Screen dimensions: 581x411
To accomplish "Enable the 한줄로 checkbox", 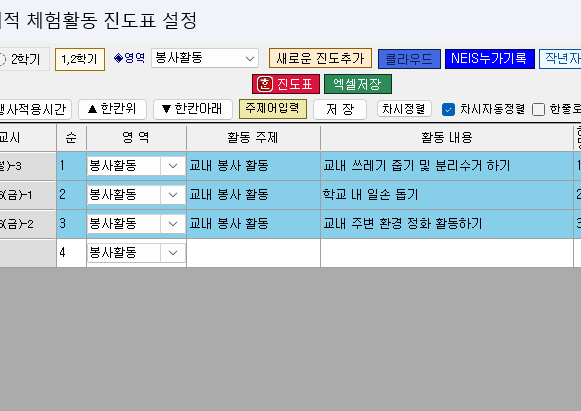I will click(x=538, y=109).
